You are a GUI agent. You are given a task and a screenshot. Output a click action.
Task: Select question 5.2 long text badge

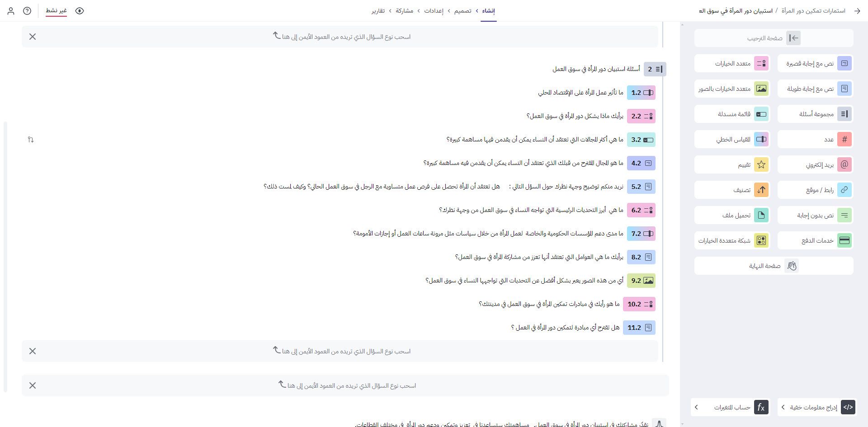pos(641,187)
